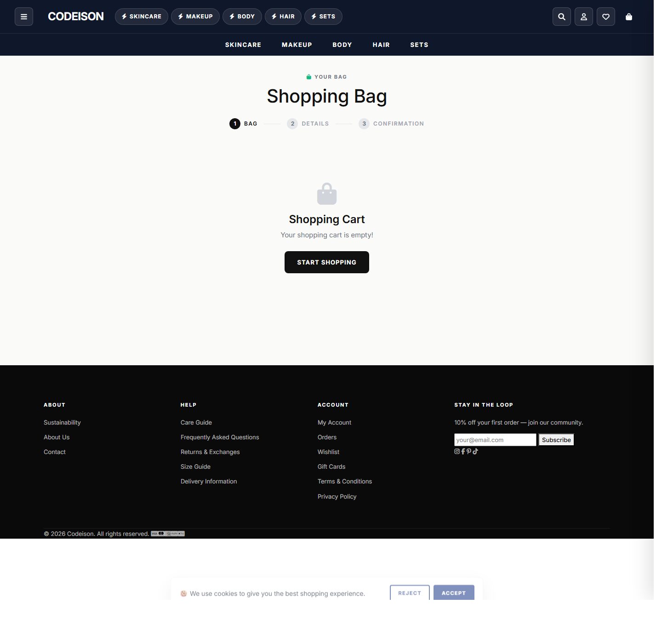Select the MAKEUP pill in the top bar
The image size is (662, 644).
195,16
